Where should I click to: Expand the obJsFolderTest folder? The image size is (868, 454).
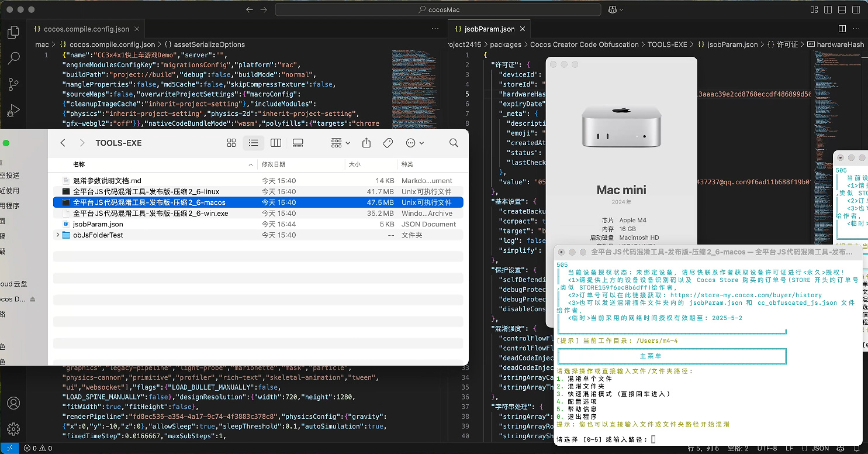coord(57,235)
